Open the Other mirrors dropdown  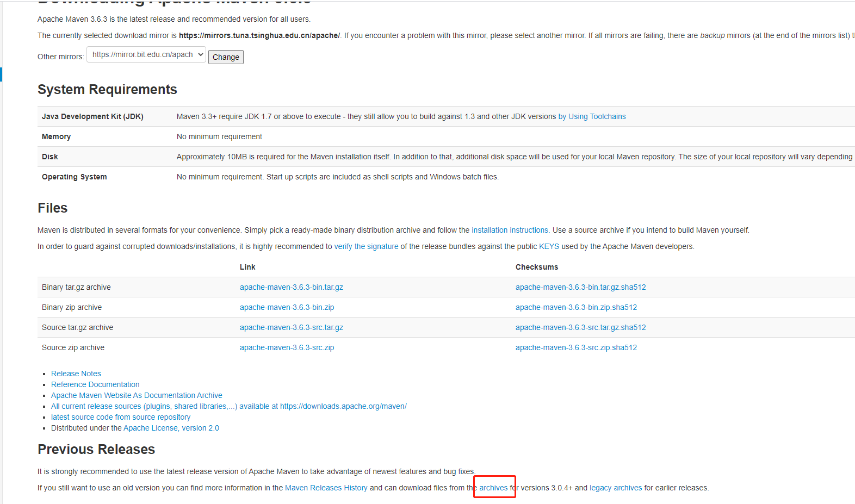[146, 54]
